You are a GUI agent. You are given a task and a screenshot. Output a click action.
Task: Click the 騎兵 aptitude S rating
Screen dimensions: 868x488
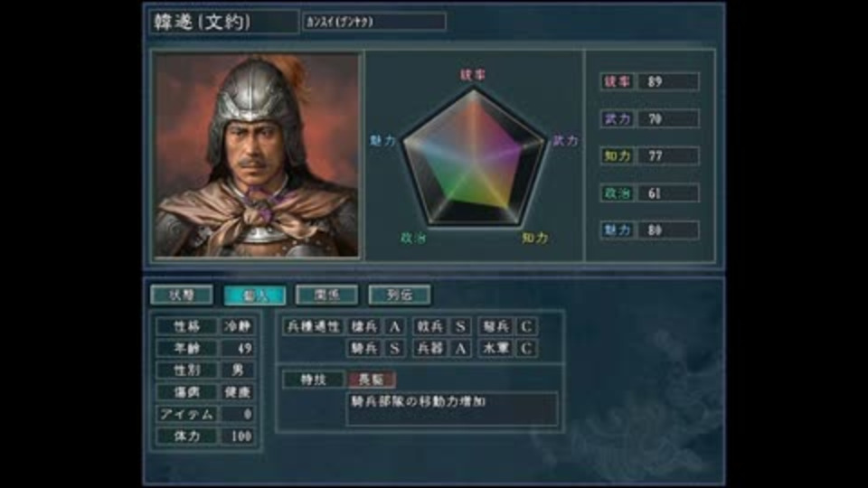[x=395, y=349]
